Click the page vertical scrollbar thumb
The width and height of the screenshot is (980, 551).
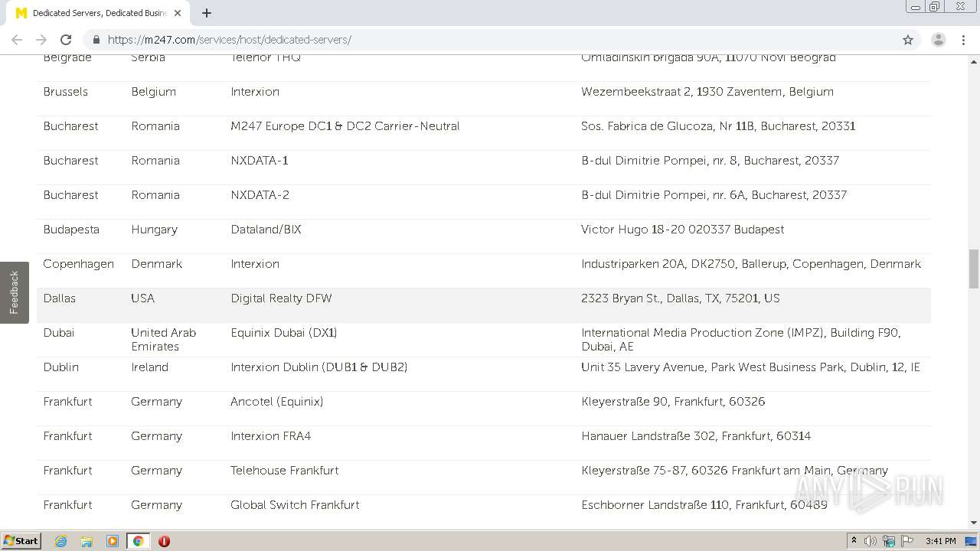pyautogui.click(x=974, y=269)
